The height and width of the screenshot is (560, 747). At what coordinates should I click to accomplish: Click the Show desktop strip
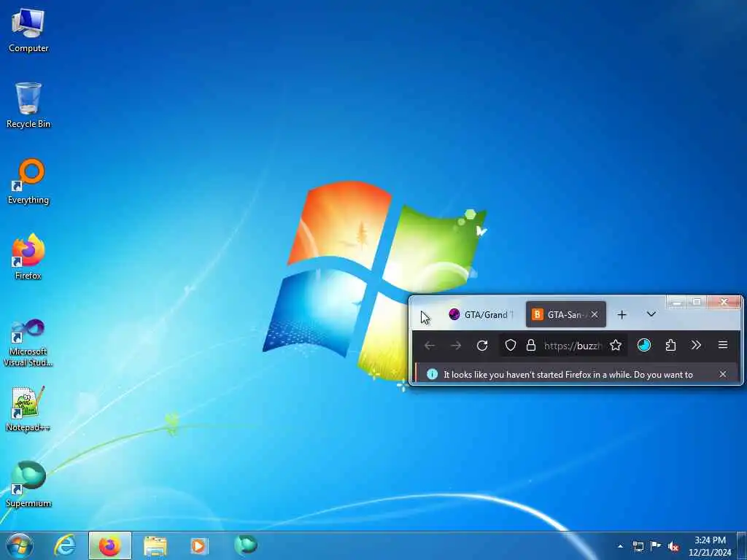tap(742, 546)
